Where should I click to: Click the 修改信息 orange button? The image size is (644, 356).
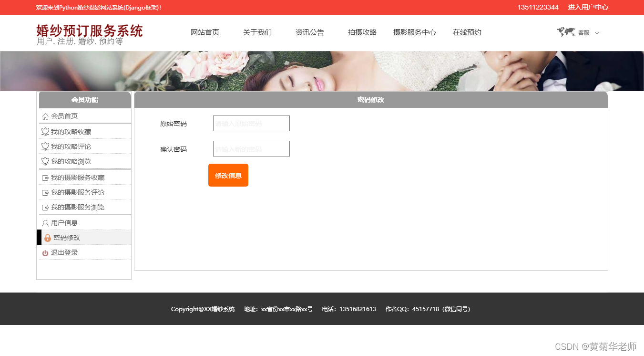(x=228, y=175)
